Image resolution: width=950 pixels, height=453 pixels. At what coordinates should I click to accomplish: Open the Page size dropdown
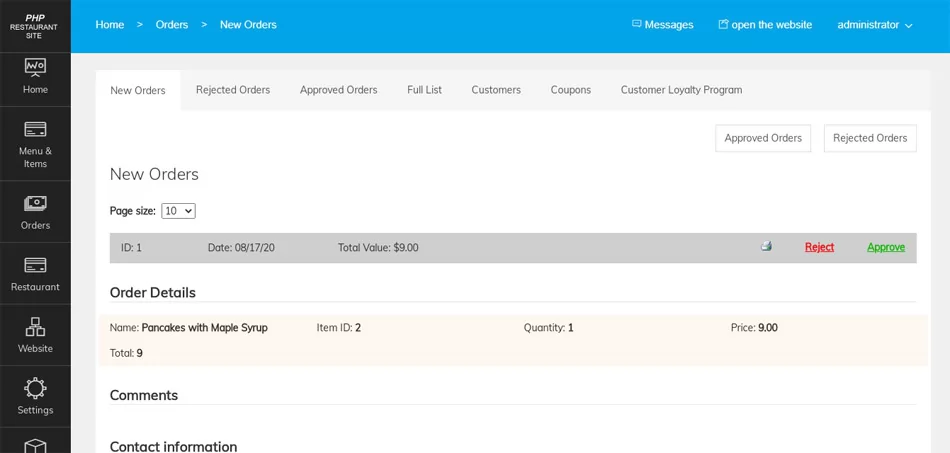178,211
